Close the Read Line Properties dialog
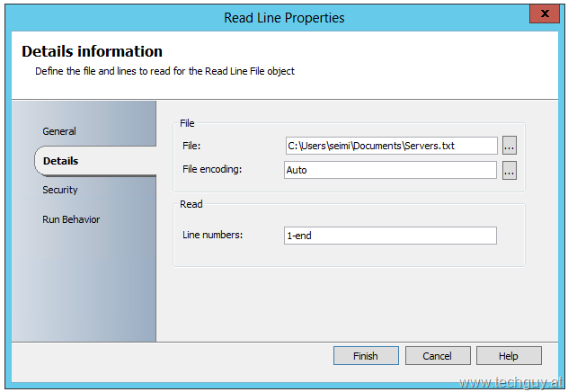This screenshot has width=568, height=392. 545,13
